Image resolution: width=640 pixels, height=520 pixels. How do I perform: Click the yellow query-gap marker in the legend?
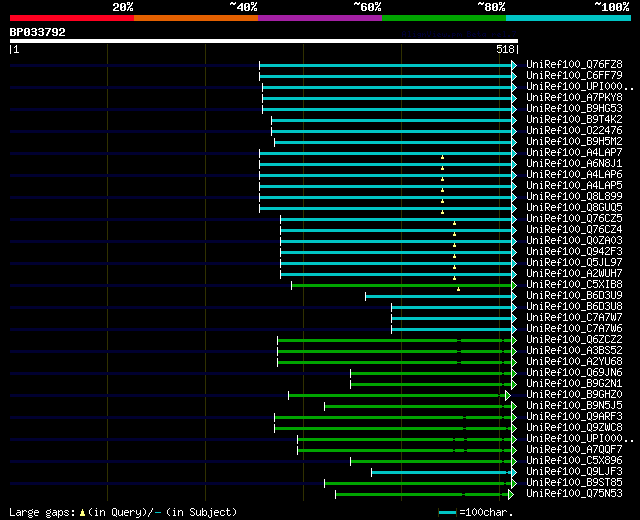[82, 513]
